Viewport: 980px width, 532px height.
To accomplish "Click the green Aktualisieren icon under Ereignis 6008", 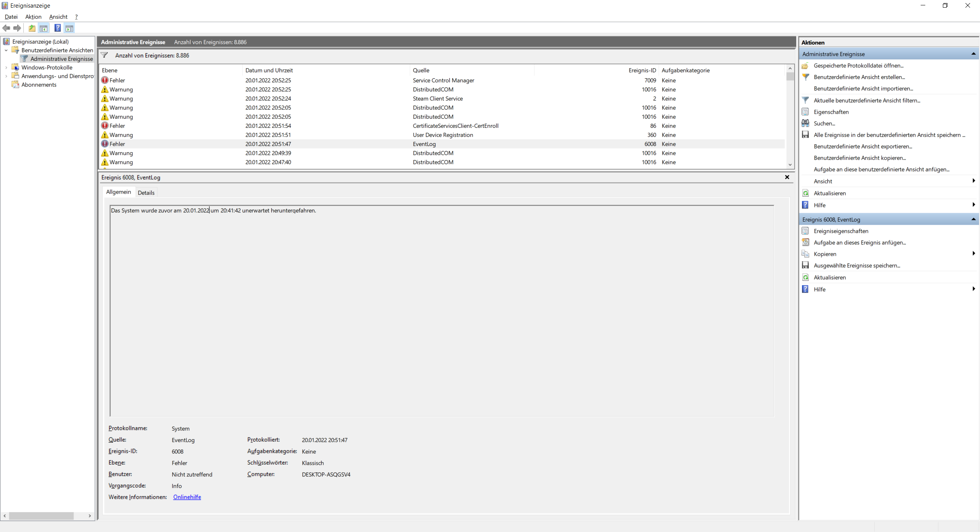I will click(x=805, y=277).
